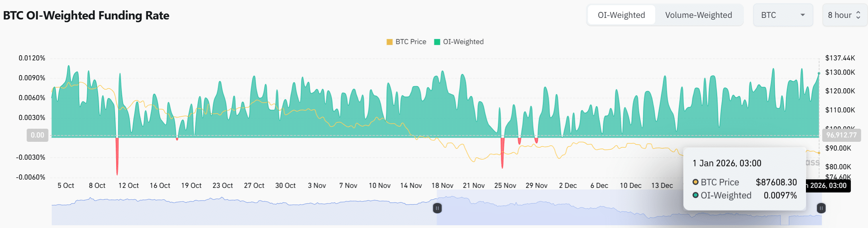Click the BTC Price legend label

(411, 42)
